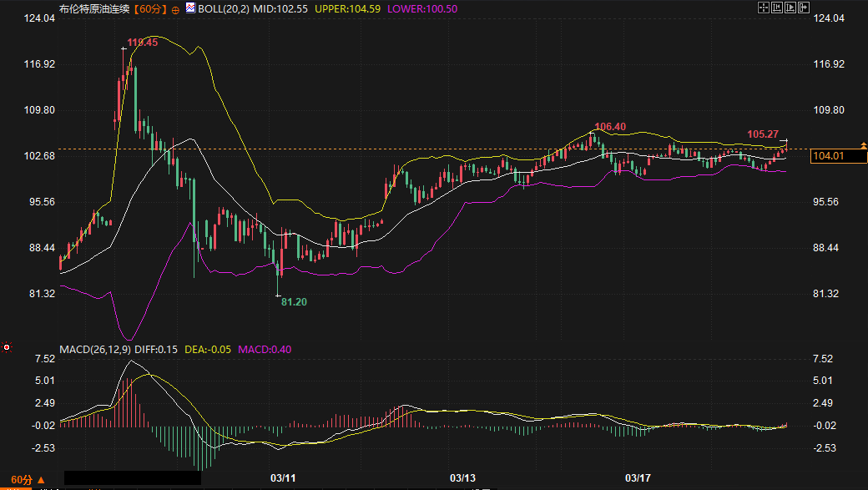Click the orange arrow on the price axis edge
Viewport: 868px width, 490px height.
[864, 145]
